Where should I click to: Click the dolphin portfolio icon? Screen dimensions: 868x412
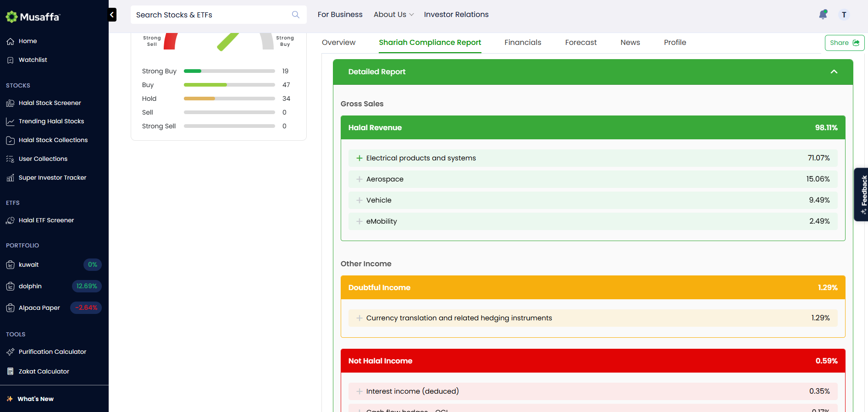pos(10,286)
